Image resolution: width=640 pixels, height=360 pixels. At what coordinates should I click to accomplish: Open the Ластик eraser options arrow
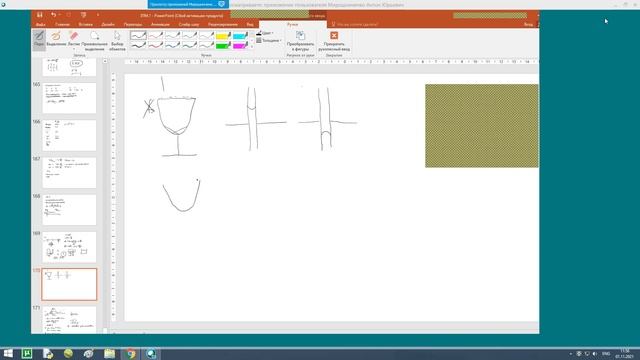point(73,49)
